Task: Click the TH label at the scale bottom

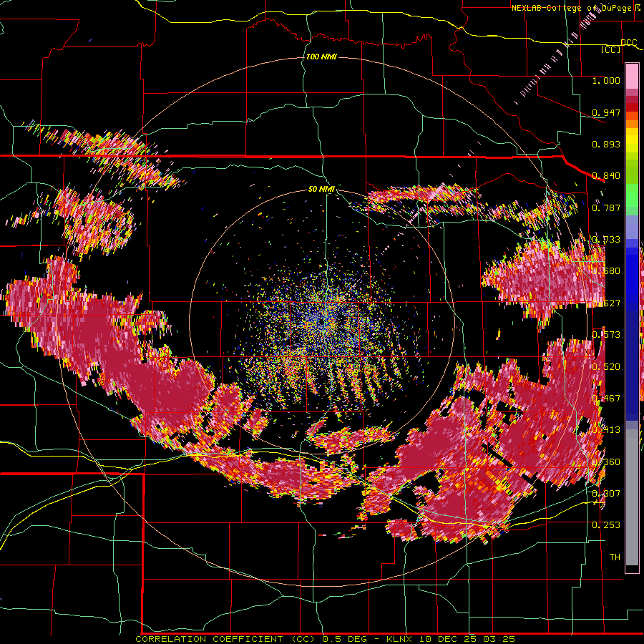Action: (615, 557)
